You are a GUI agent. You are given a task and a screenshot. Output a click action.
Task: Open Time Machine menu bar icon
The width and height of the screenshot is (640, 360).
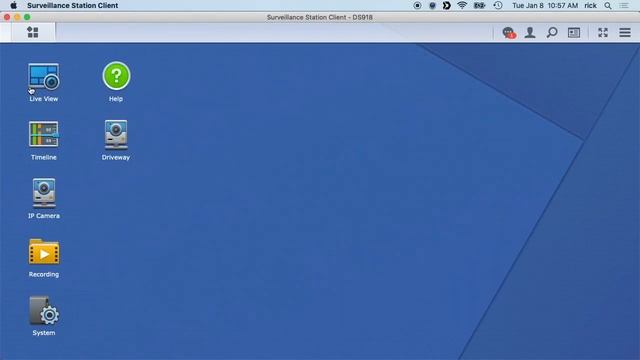[498, 5]
